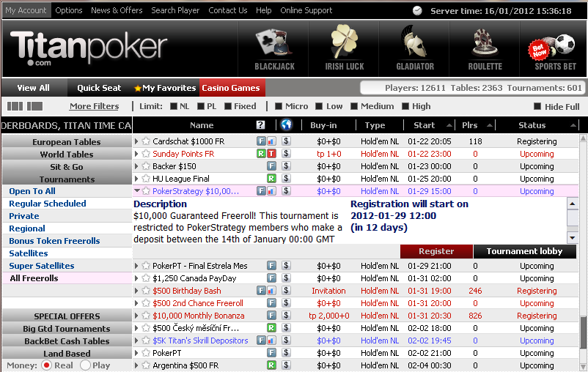
Task: Enable the NL limit checkbox
Action: (174, 106)
